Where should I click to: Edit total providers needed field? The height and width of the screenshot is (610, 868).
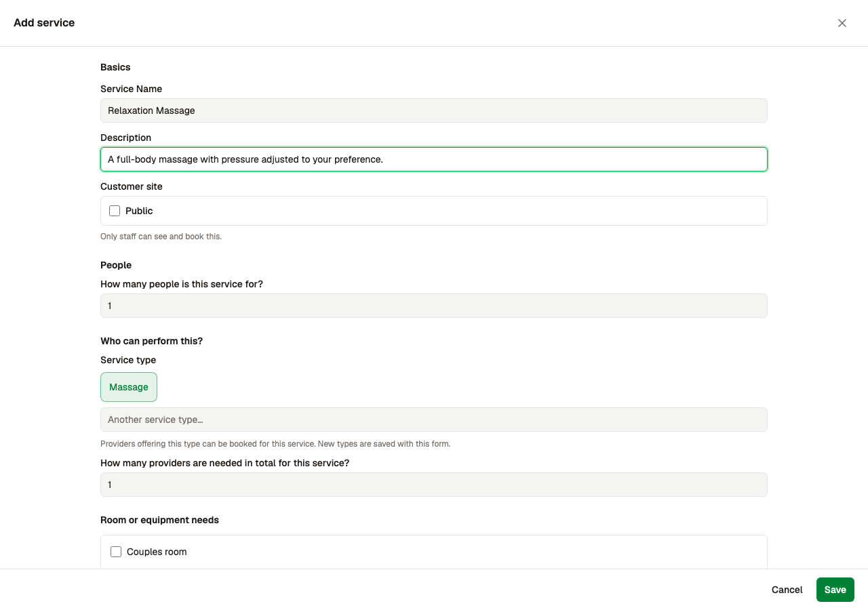(434, 485)
